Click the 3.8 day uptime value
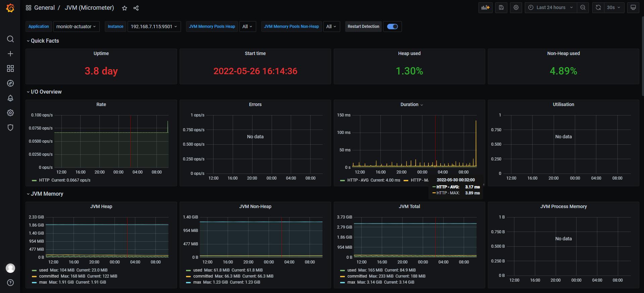Image resolution: width=644 pixels, height=293 pixels. coord(101,71)
